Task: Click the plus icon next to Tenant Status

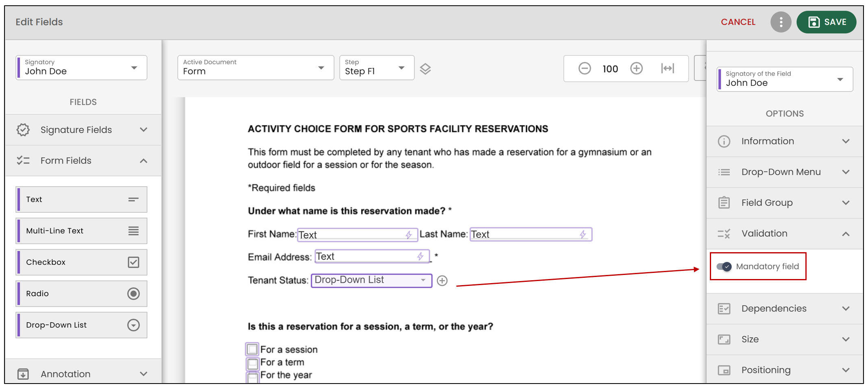Action: [442, 281]
